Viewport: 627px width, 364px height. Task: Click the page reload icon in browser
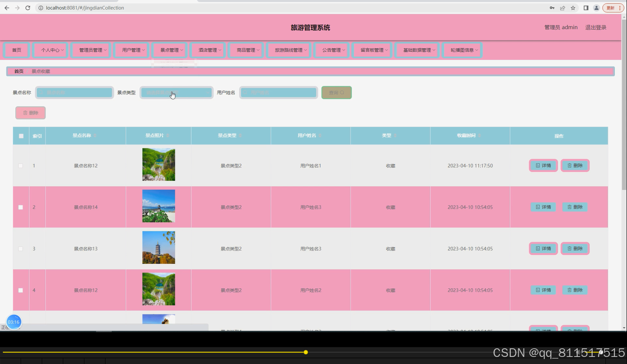point(28,7)
